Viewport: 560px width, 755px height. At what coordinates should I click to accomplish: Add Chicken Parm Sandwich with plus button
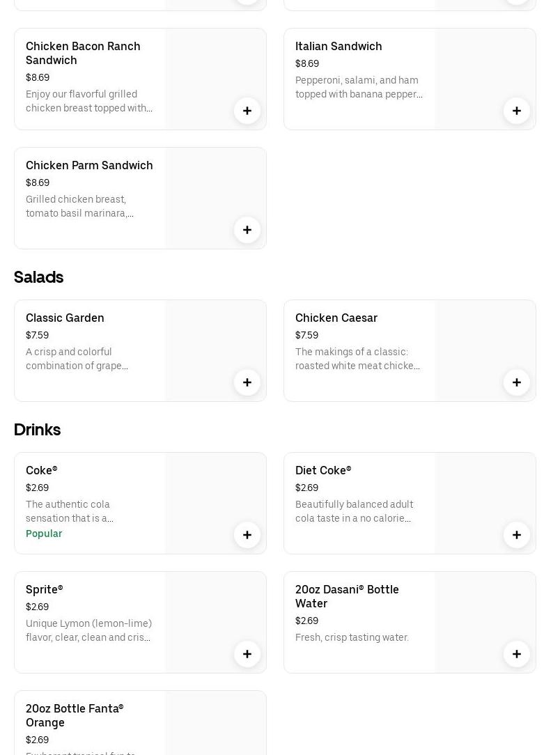247,230
